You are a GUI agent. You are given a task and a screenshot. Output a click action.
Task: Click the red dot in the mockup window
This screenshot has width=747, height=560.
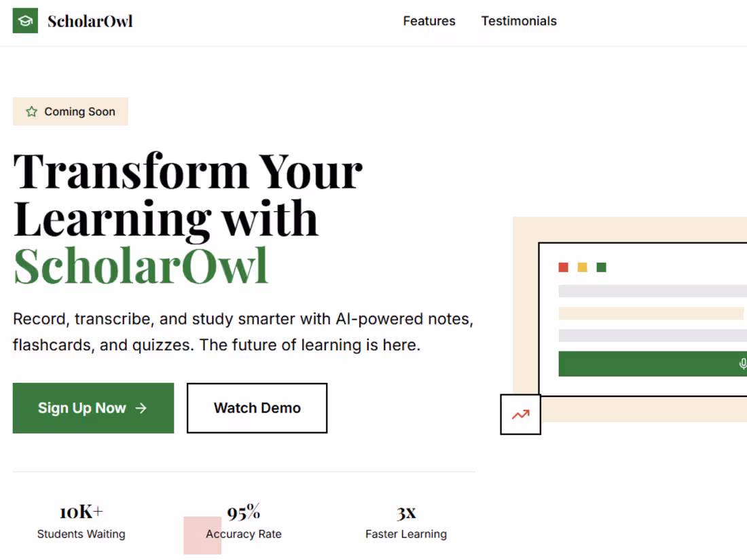click(x=563, y=267)
